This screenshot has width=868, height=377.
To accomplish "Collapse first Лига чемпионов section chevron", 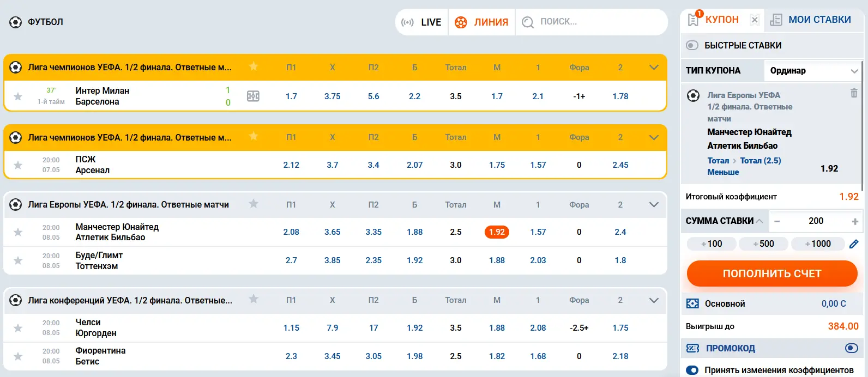I will click(x=654, y=68).
